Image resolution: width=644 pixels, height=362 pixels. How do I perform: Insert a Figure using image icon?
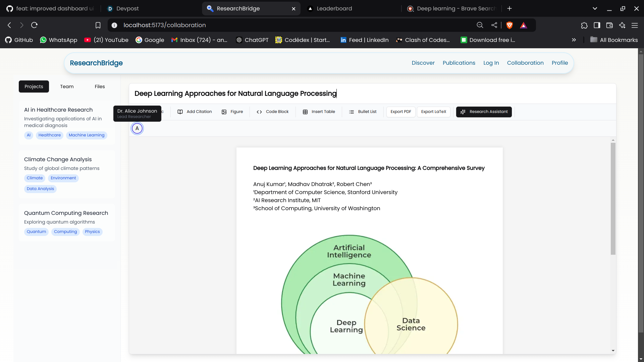point(224,112)
